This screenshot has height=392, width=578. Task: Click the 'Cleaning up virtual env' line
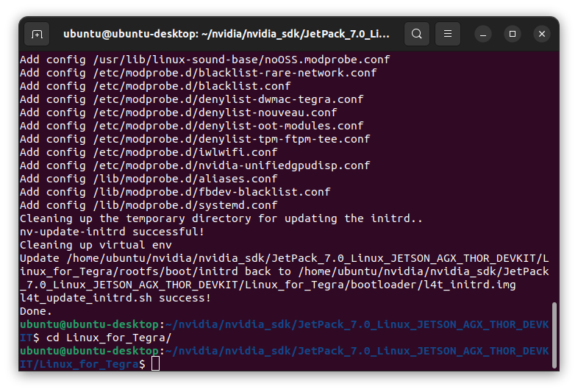pos(96,245)
